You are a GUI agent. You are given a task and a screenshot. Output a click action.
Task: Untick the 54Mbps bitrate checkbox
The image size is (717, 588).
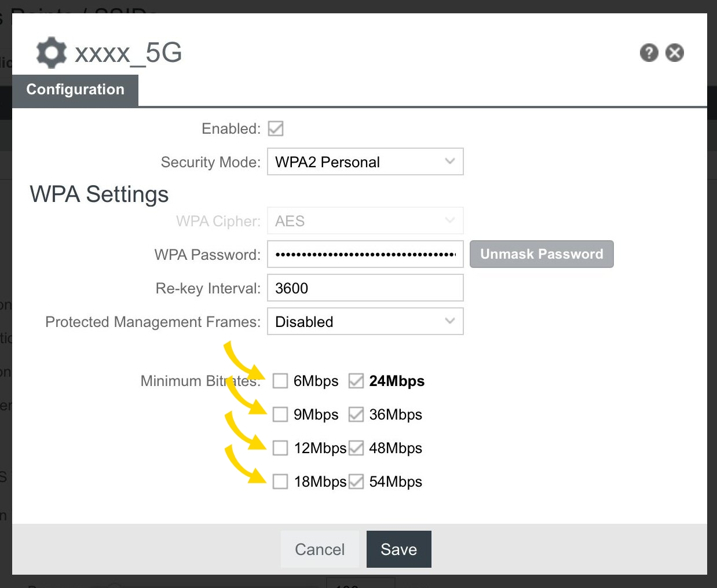pos(356,482)
